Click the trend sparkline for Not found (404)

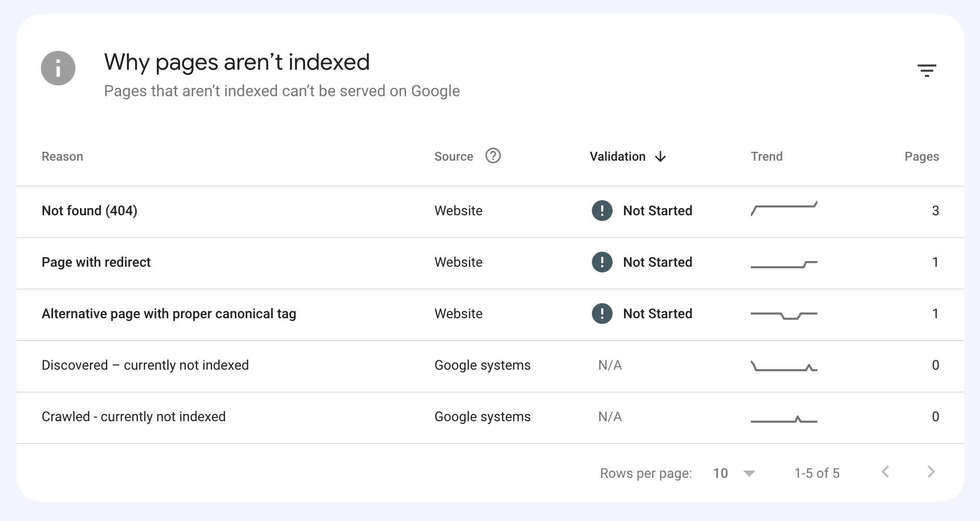(x=784, y=209)
